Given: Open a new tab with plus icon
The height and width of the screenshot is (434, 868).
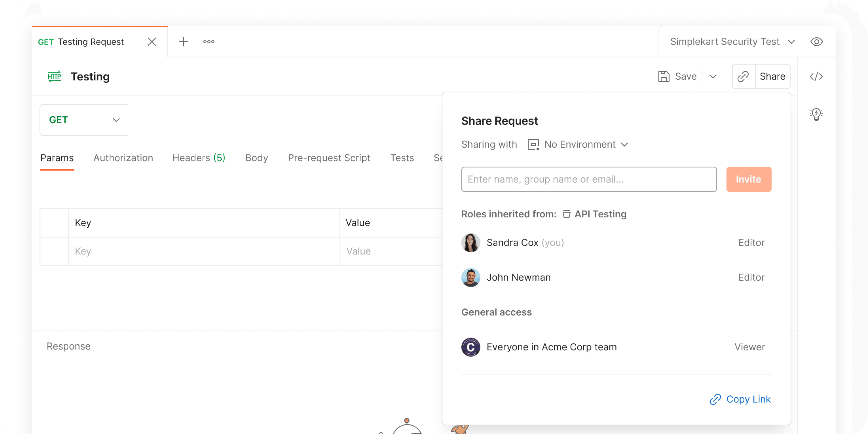Looking at the screenshot, I should (183, 42).
